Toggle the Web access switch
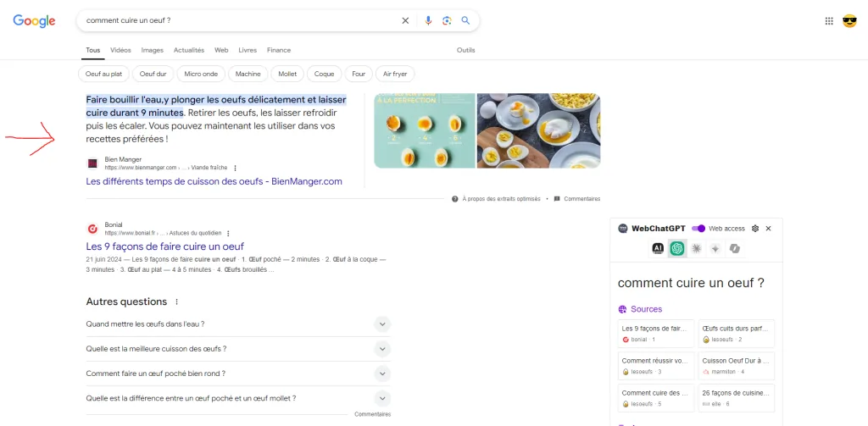The height and width of the screenshot is (426, 868). (x=698, y=229)
